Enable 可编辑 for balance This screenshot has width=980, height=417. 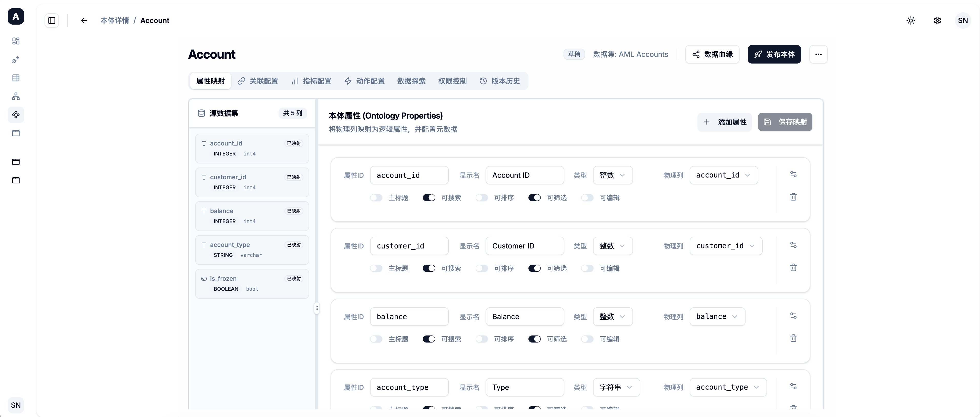click(587, 339)
